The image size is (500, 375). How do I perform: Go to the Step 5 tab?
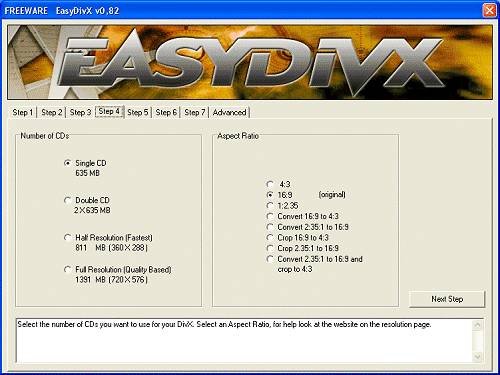click(138, 112)
